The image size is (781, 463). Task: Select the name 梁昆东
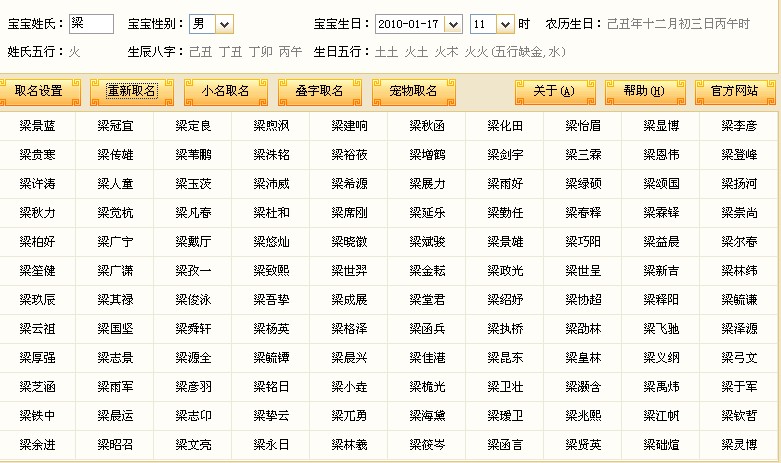[x=506, y=357]
